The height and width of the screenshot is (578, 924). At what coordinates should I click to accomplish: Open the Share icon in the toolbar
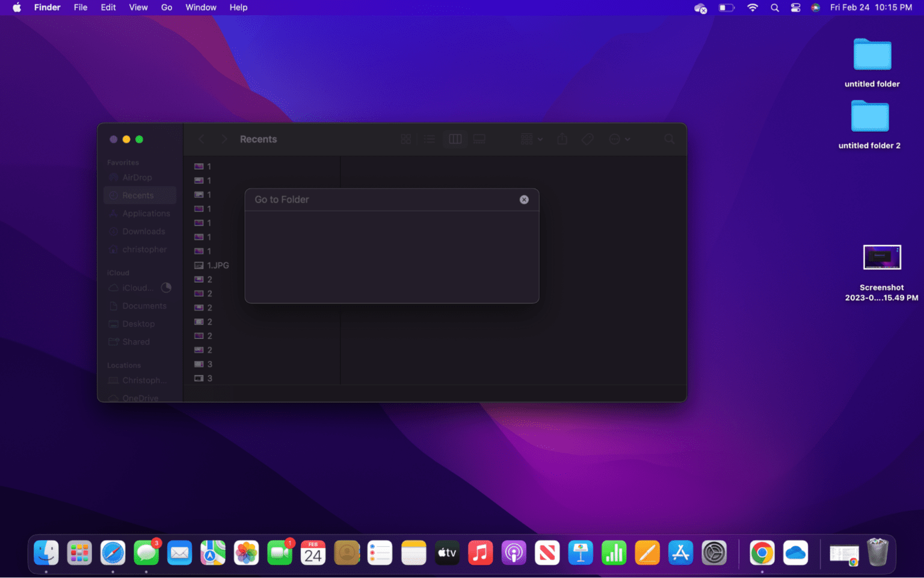pos(562,138)
